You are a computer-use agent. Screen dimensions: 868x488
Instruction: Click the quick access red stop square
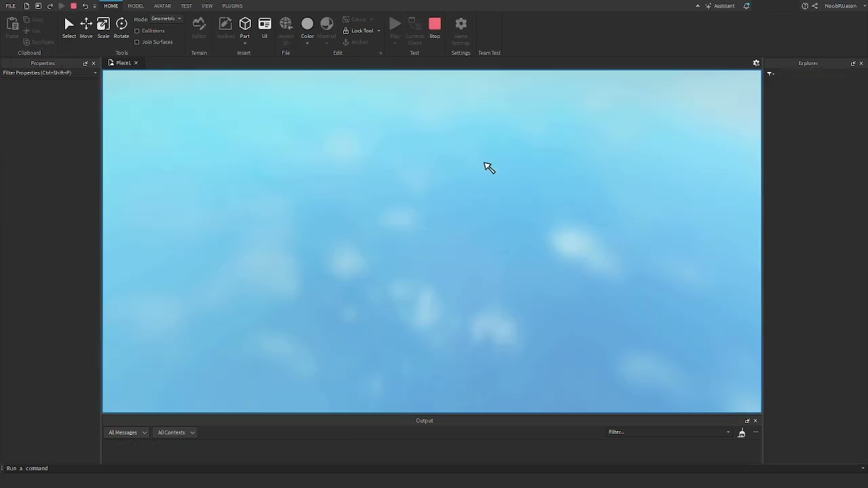73,6
